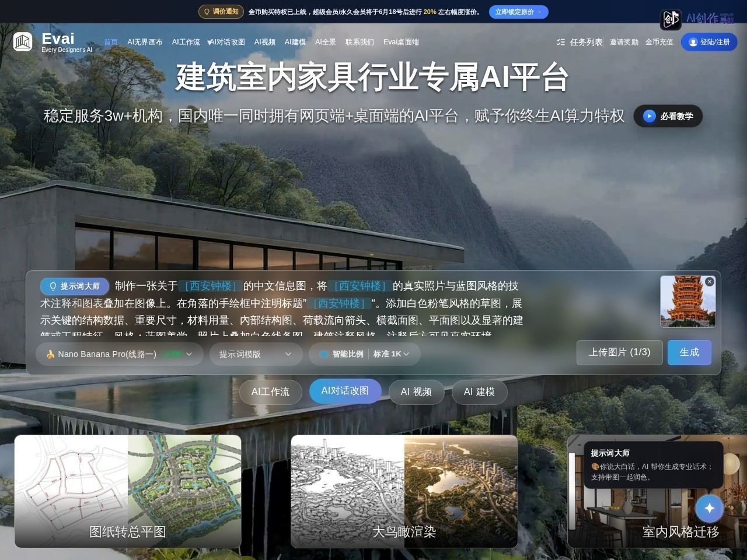The height and width of the screenshot is (560, 747).
Task: Click the blue play icon beside 必看教学
Action: [x=650, y=116]
